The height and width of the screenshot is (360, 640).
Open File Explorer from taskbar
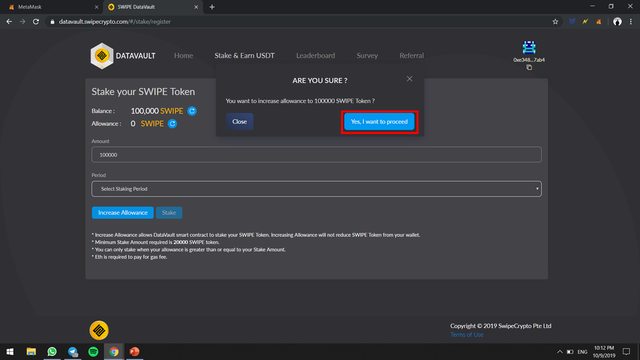[x=31, y=351]
